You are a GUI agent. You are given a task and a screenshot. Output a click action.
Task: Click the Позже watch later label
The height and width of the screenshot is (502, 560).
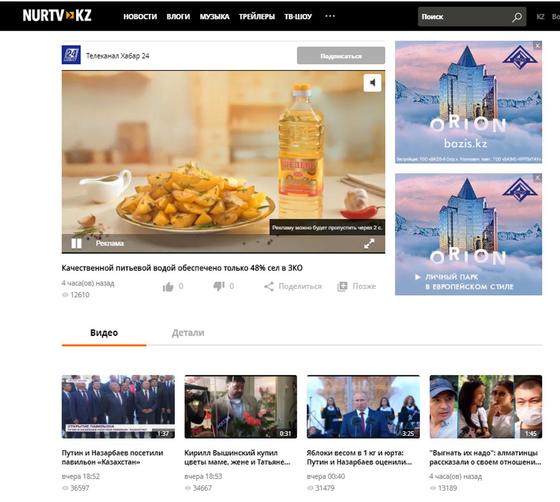click(x=364, y=286)
